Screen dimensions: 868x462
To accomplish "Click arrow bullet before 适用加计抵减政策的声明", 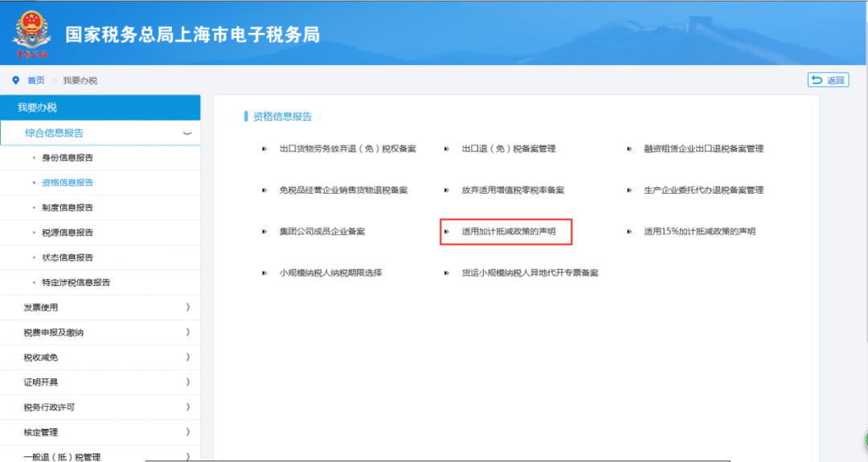I will 446,232.
